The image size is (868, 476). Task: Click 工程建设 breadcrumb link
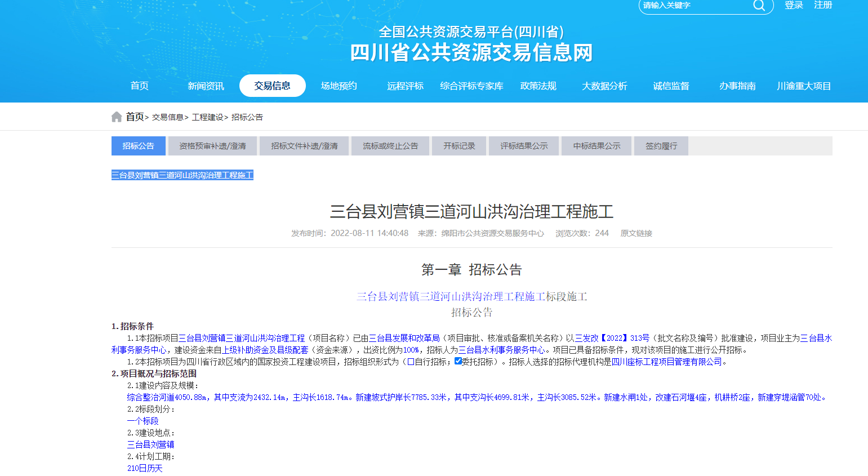(x=208, y=117)
